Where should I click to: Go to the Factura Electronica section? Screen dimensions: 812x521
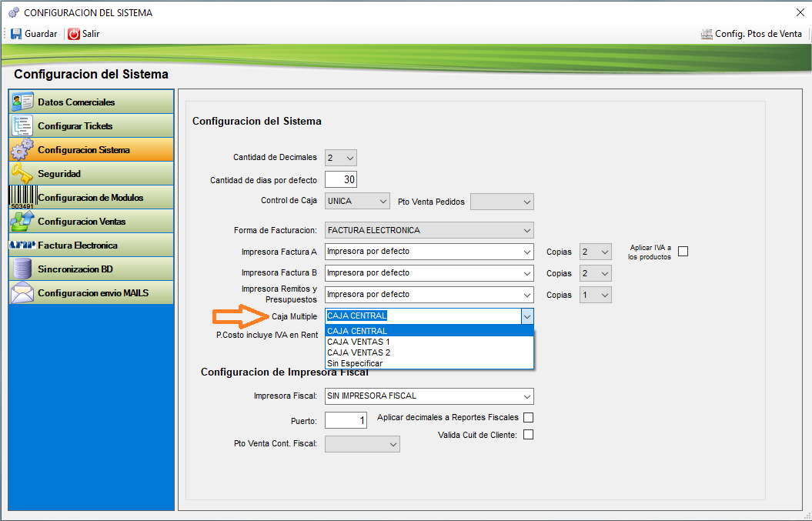tap(77, 245)
